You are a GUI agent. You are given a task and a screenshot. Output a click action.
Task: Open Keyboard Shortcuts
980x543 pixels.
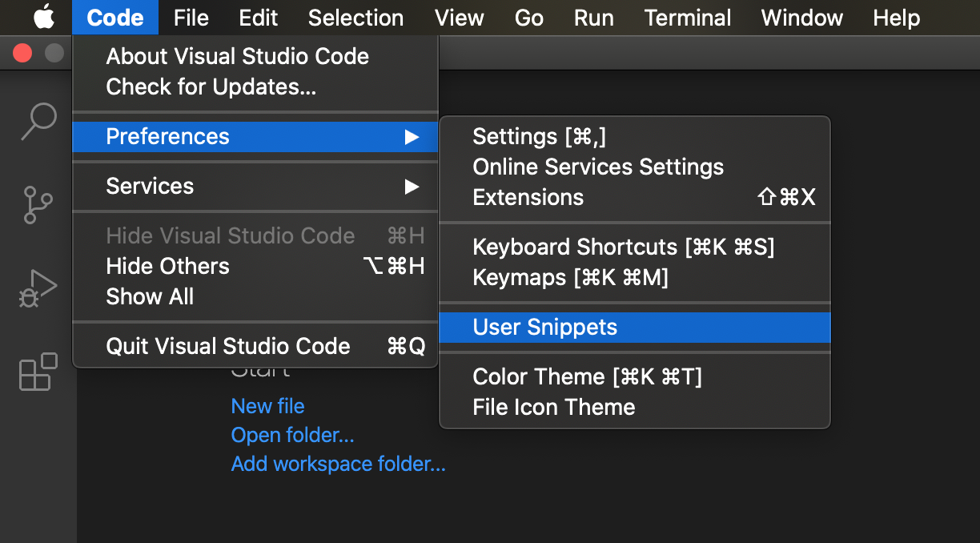(x=635, y=247)
